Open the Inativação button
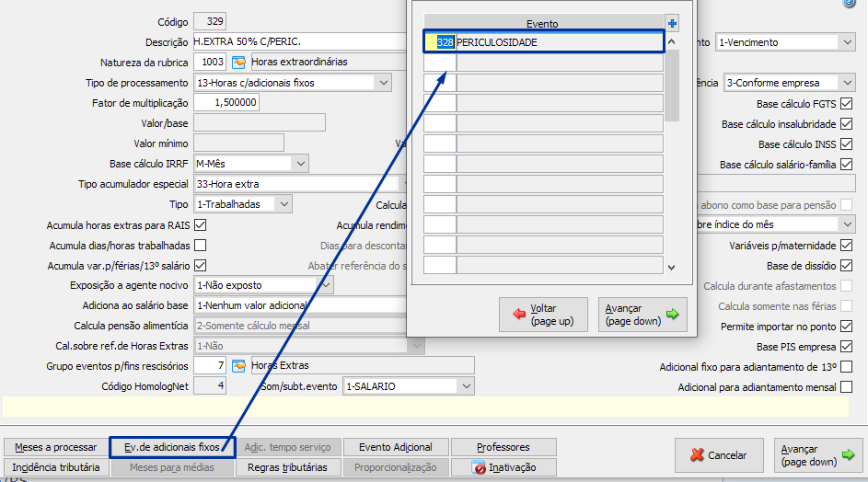The image size is (868, 482). (x=503, y=467)
